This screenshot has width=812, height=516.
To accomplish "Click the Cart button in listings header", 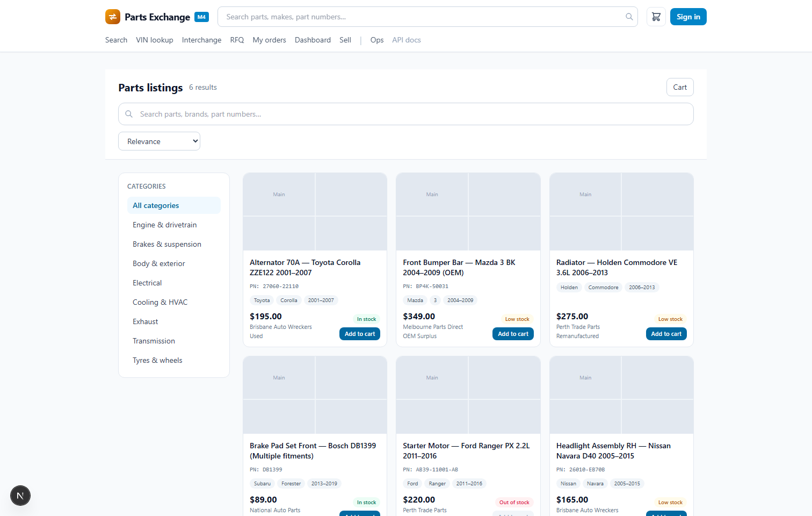I will click(680, 87).
